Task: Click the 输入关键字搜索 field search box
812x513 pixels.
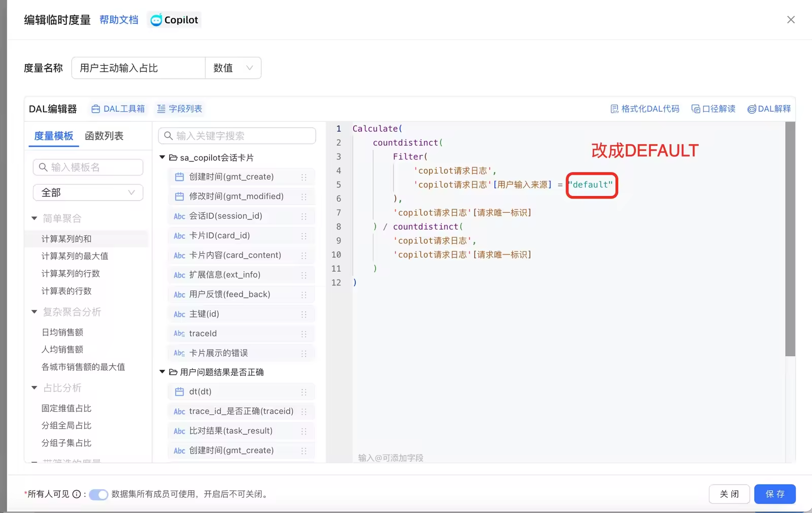Action: (237, 136)
